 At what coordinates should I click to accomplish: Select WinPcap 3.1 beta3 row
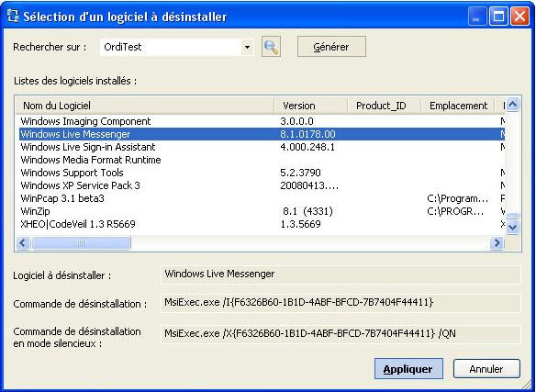tap(262, 198)
